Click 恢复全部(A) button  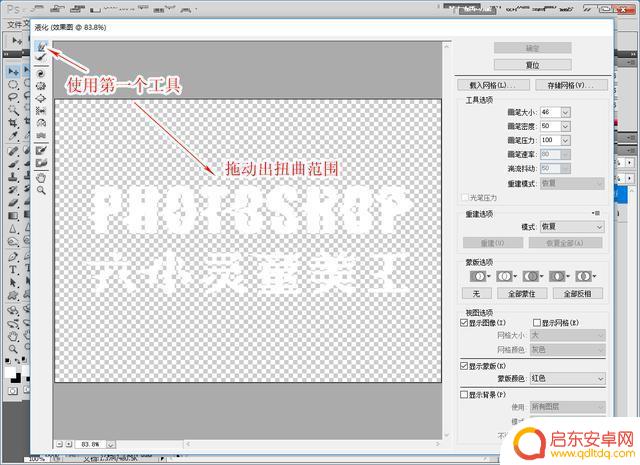565,243
